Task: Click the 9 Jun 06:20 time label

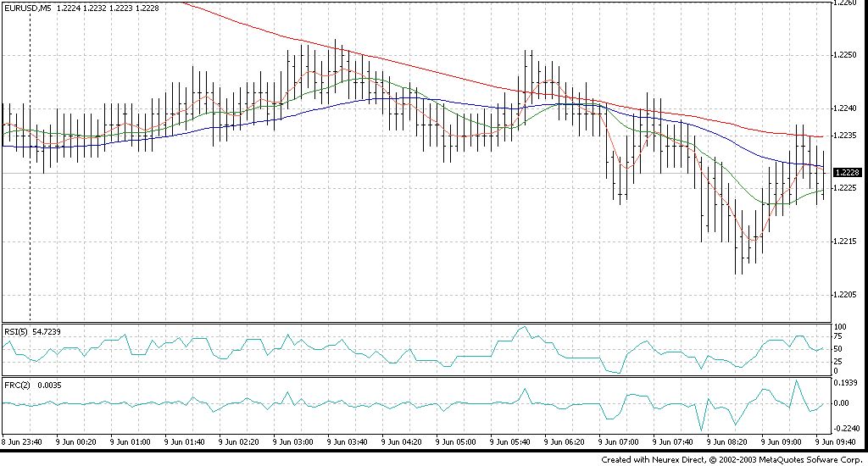Action: (564, 441)
